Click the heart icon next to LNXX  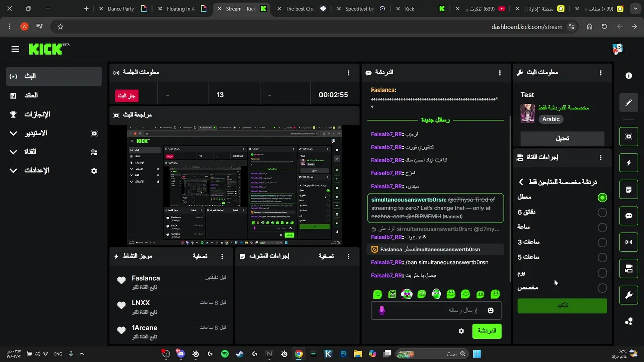point(121,305)
